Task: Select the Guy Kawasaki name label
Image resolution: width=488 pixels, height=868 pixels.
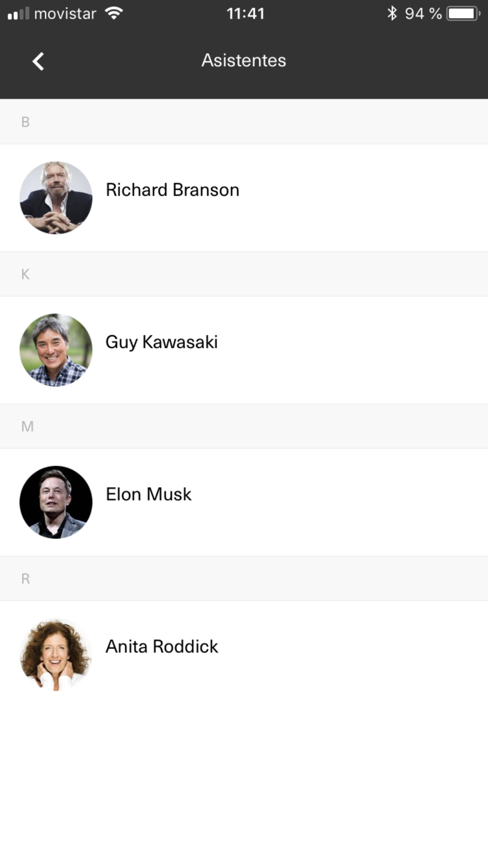Action: [x=162, y=342]
